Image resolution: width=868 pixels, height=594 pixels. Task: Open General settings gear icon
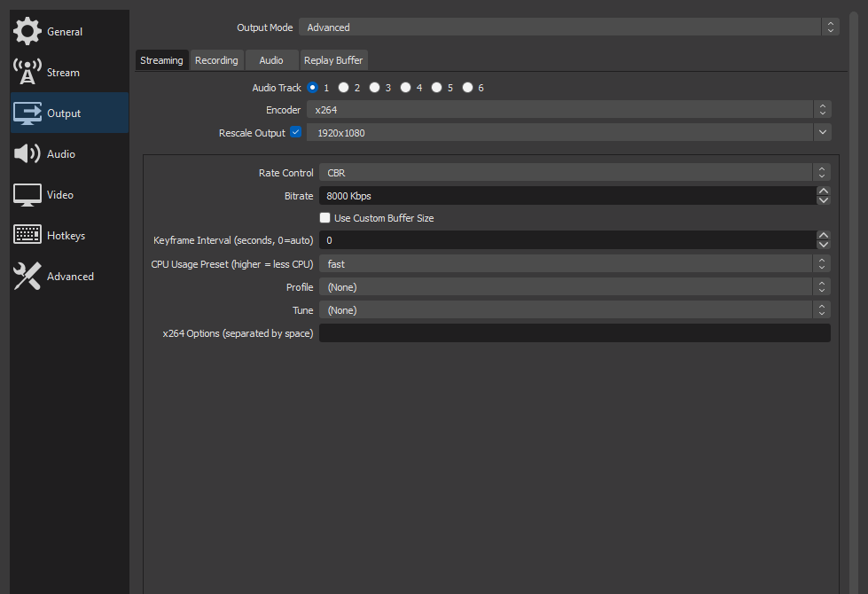click(27, 31)
